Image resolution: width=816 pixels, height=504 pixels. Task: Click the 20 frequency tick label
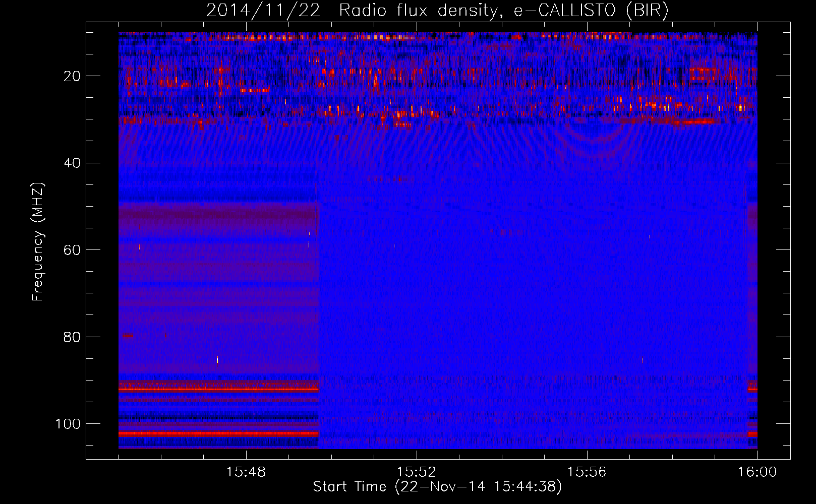click(x=73, y=76)
